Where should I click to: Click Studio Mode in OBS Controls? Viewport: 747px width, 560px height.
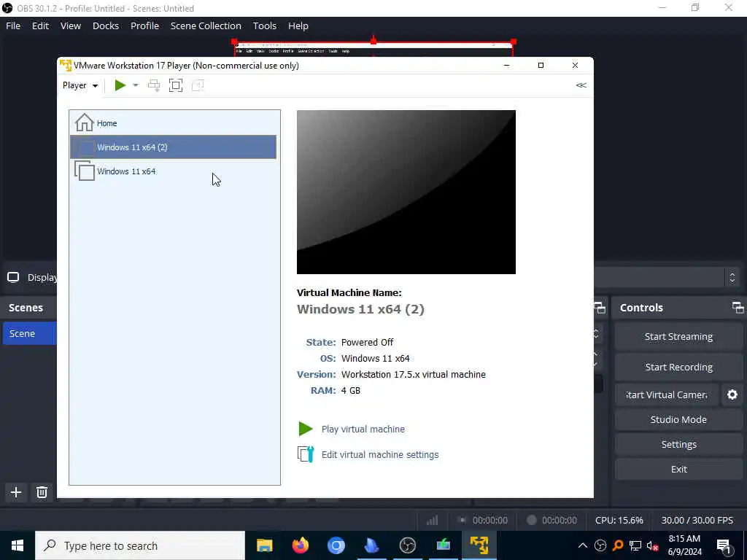point(678,419)
